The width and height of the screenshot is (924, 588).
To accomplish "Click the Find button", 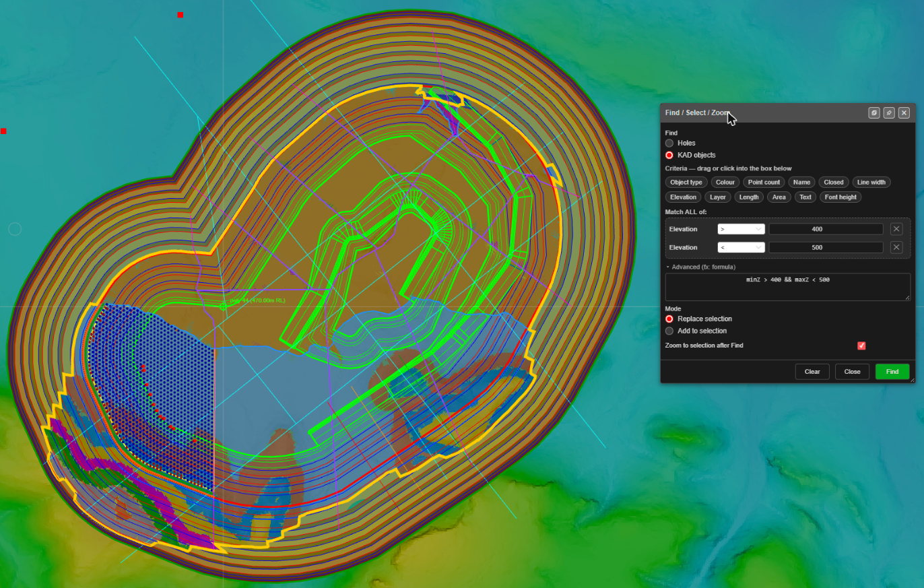I will [x=892, y=371].
